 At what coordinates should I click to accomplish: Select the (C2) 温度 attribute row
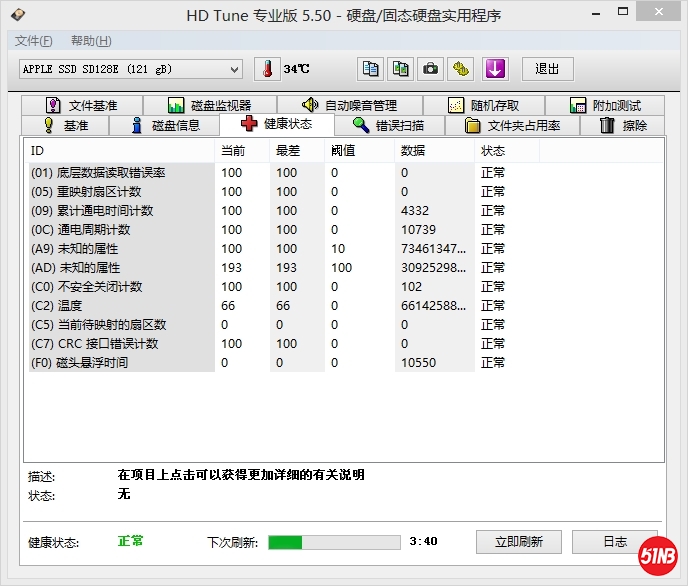(120, 306)
